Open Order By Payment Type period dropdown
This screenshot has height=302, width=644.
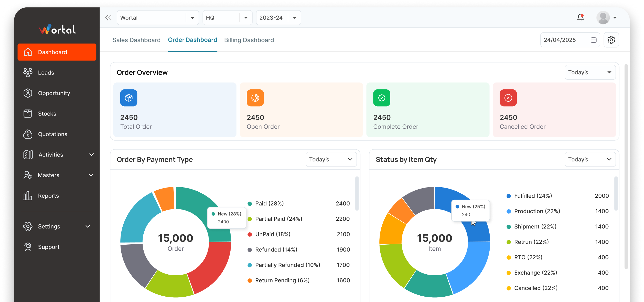[331, 159]
